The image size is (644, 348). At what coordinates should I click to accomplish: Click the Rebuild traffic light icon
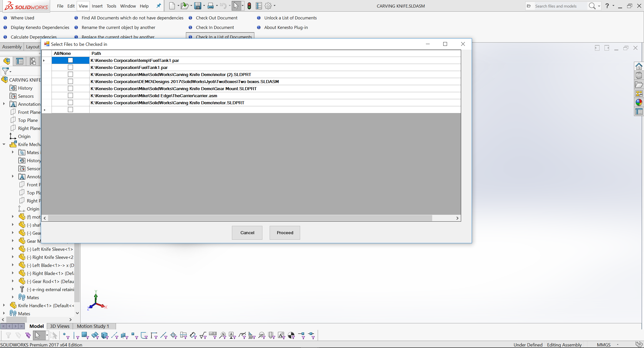249,6
